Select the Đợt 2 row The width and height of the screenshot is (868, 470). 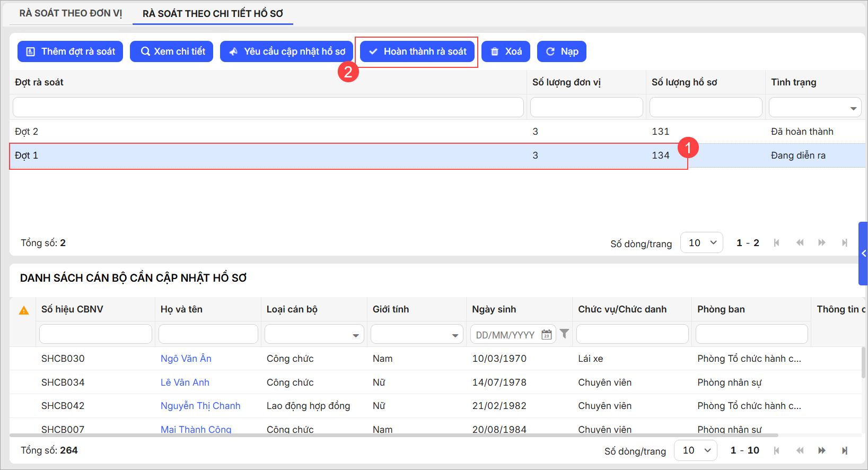(265, 132)
